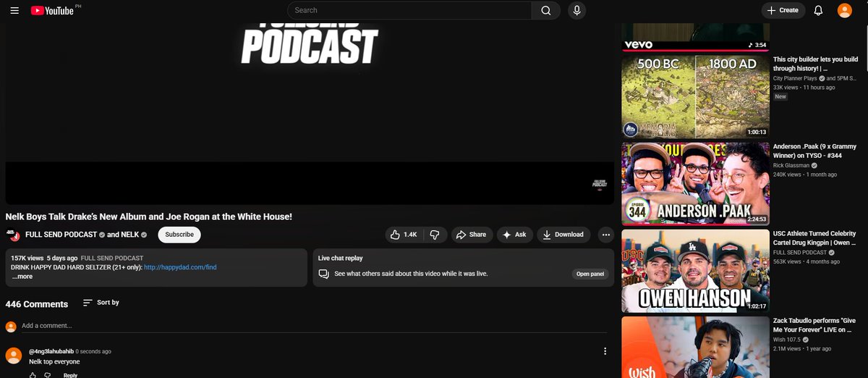Download the video
This screenshot has height=378, width=868.
[x=563, y=235]
